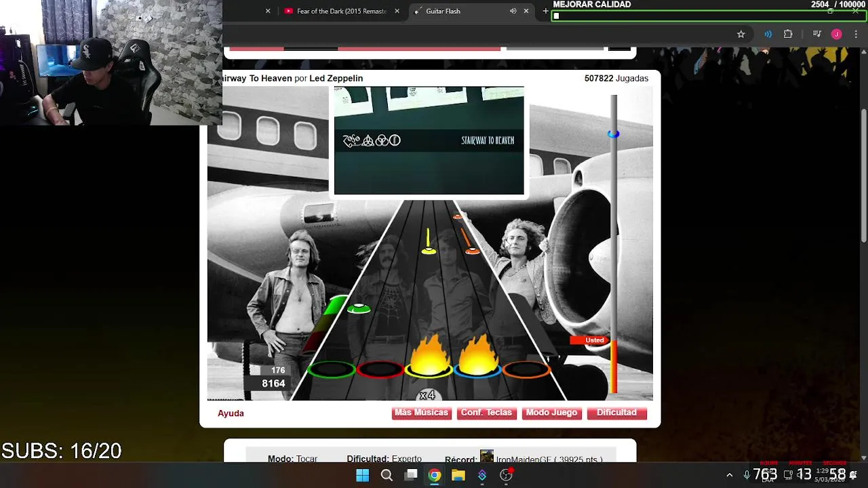Click the MEJORAR CALIDAD progress bar
This screenshot has width=868, height=488.
(x=709, y=16)
